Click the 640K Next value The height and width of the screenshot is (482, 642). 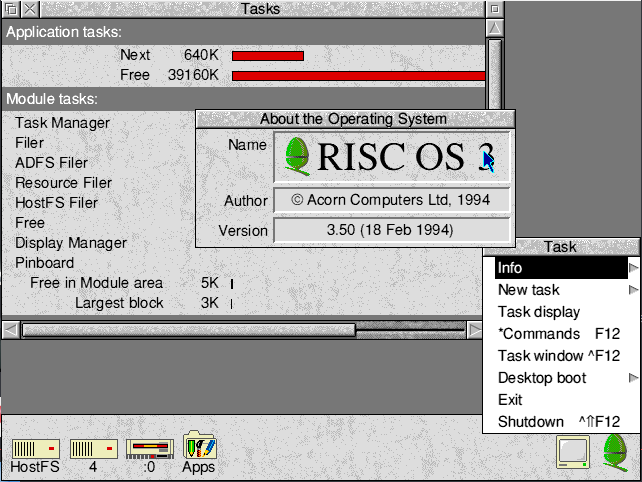[x=201, y=55]
